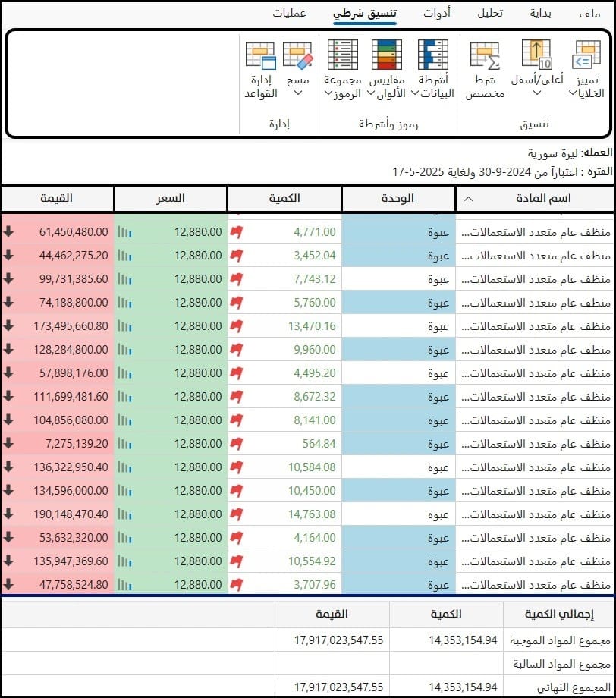Select quantity cell 10,584.08
Viewport: 616px width, 698px height.
[x=285, y=467]
